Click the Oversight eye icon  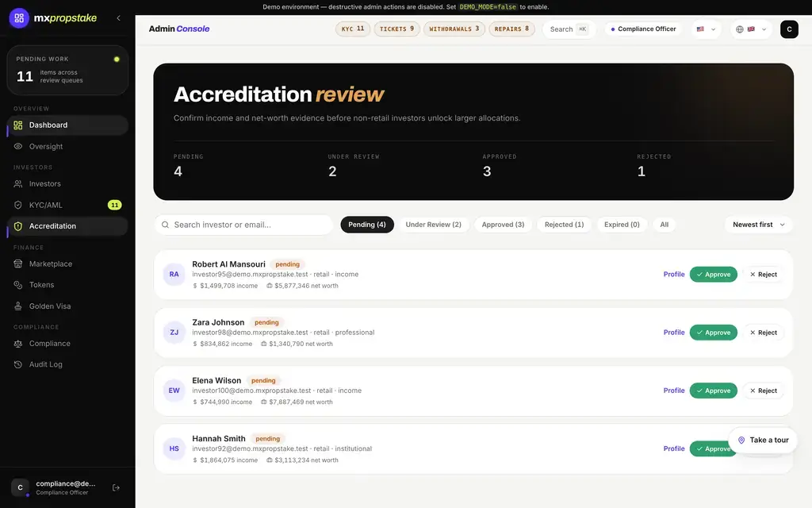[18, 146]
